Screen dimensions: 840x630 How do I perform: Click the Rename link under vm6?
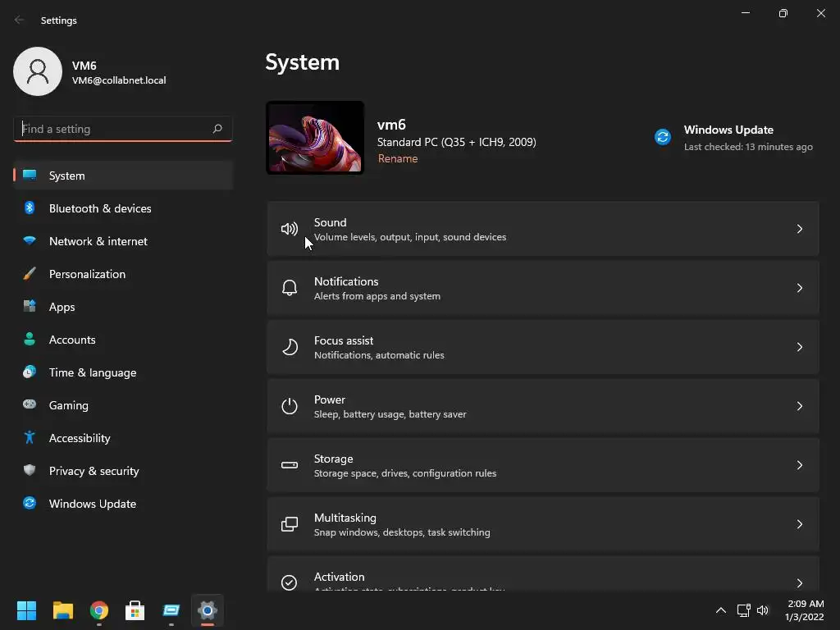point(398,158)
